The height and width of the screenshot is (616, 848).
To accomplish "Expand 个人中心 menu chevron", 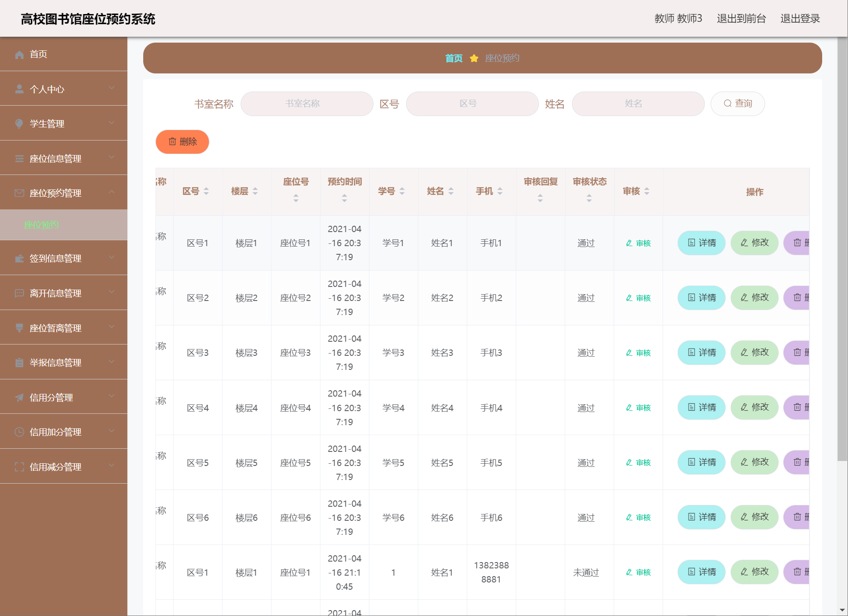I will [111, 88].
